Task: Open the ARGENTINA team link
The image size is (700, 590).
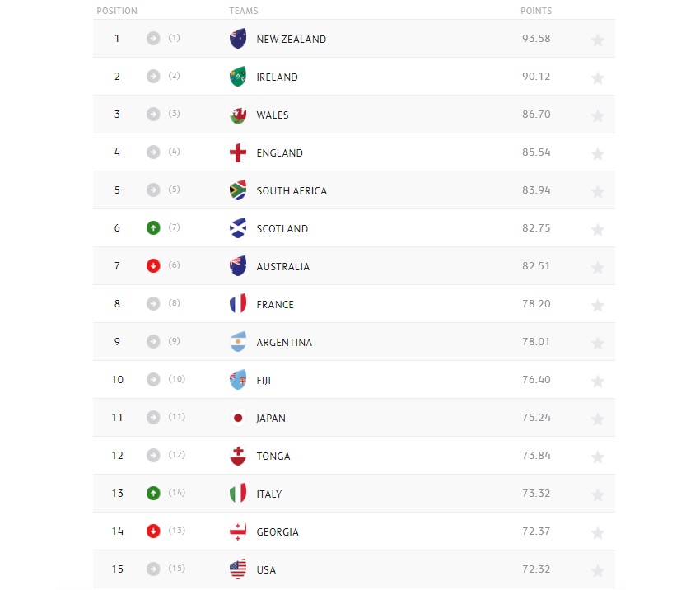Action: coord(284,343)
